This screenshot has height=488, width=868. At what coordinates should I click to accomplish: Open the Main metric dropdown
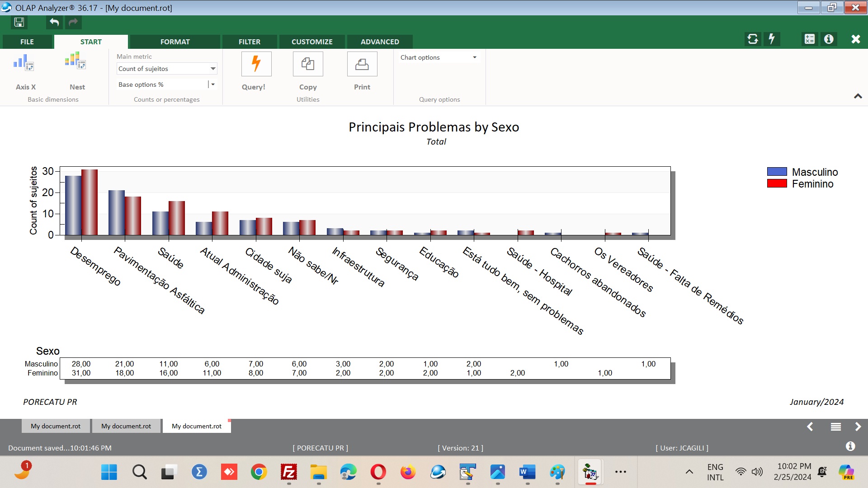click(x=212, y=69)
